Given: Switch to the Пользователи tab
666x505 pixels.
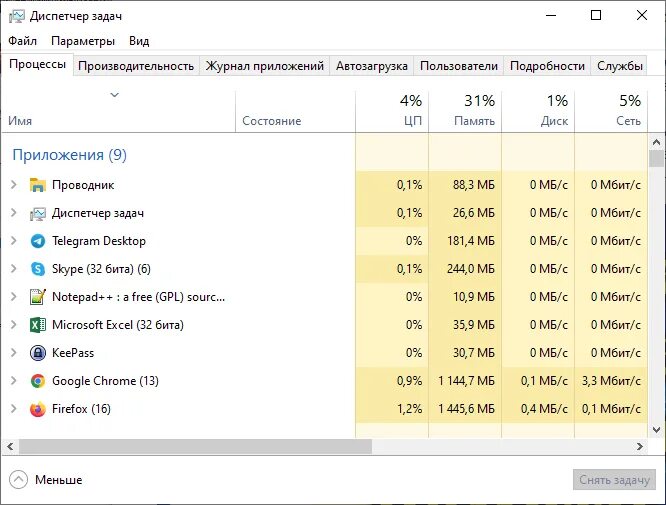Looking at the screenshot, I should (459, 66).
